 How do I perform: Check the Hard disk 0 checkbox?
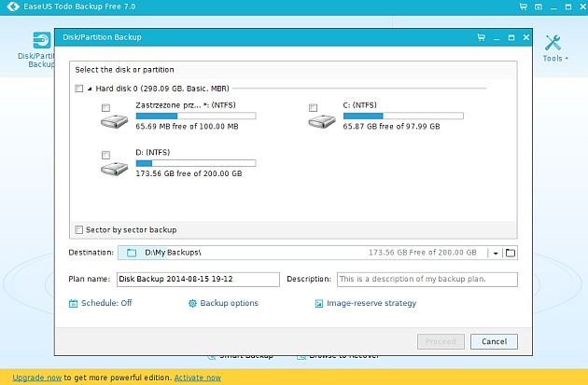[x=78, y=89]
